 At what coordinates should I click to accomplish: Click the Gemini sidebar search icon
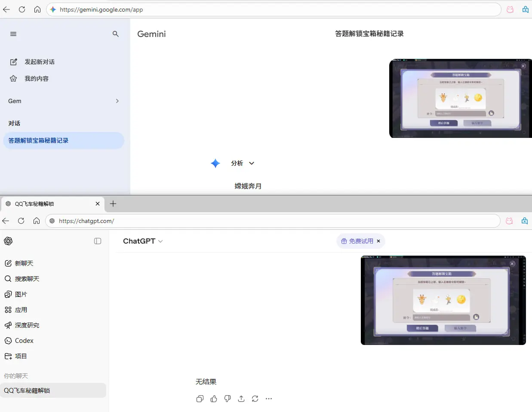tap(115, 34)
